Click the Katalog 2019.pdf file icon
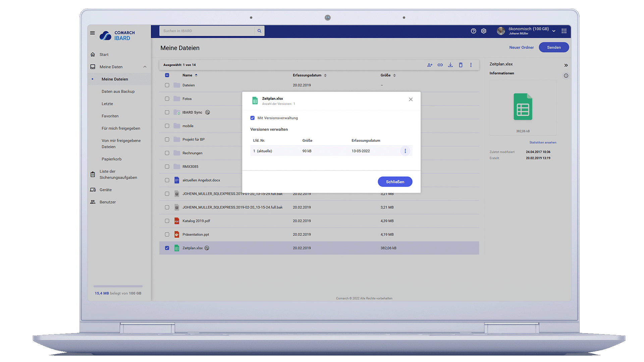This screenshot has width=644, height=362. 177,221
